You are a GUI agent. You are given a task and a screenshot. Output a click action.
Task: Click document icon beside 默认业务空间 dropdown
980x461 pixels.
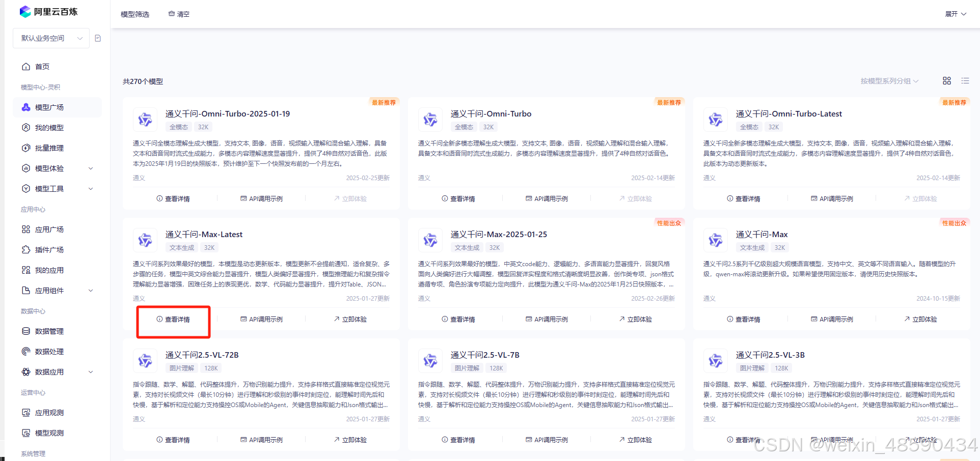tap(98, 38)
